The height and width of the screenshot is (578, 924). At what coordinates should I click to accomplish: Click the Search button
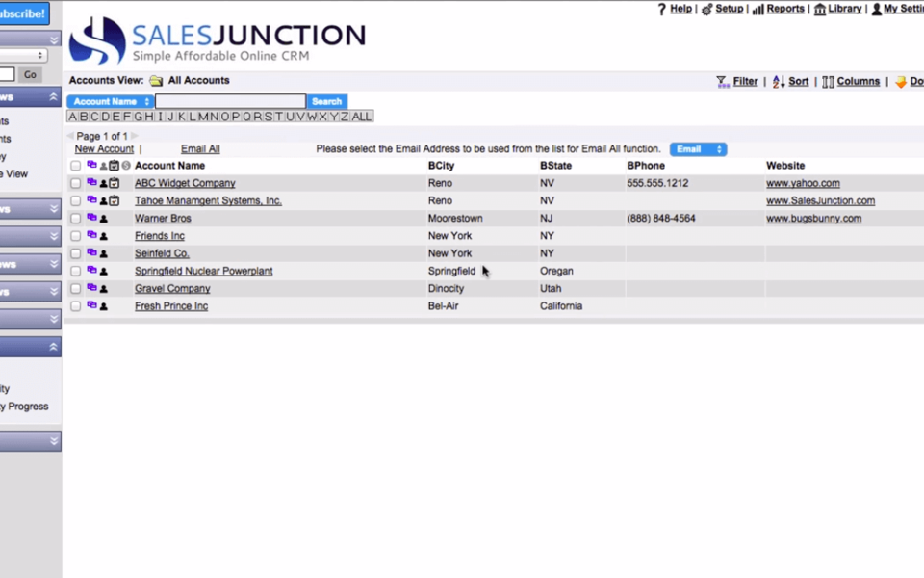(327, 101)
